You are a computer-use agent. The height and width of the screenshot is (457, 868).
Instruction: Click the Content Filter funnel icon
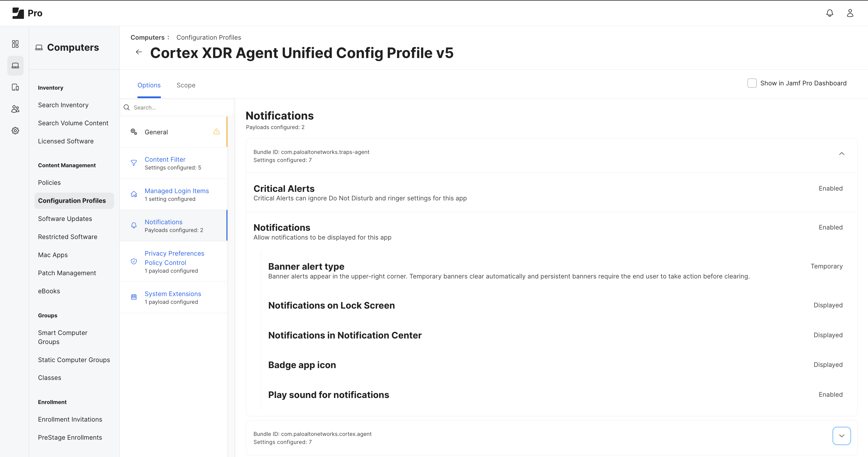tap(134, 163)
